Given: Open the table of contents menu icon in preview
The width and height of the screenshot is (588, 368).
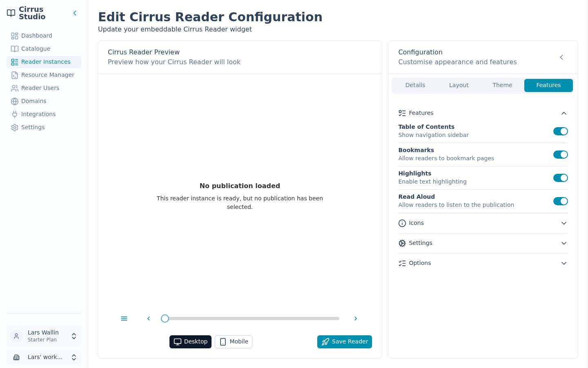Looking at the screenshot, I should (124, 319).
